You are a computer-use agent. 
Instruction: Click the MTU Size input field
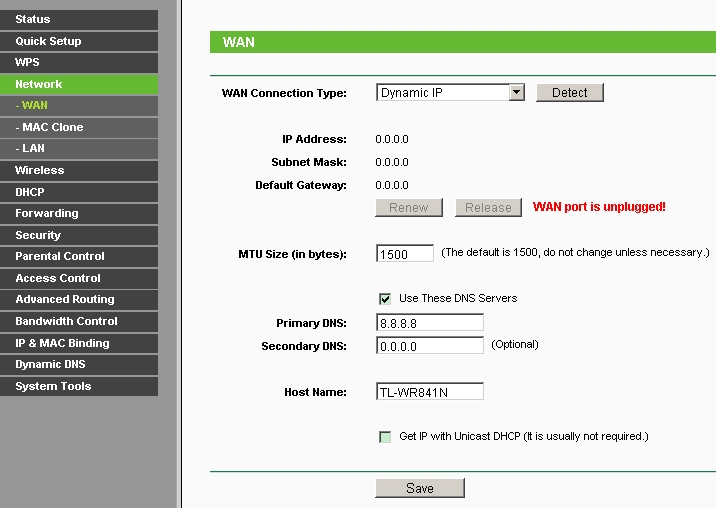click(x=405, y=254)
